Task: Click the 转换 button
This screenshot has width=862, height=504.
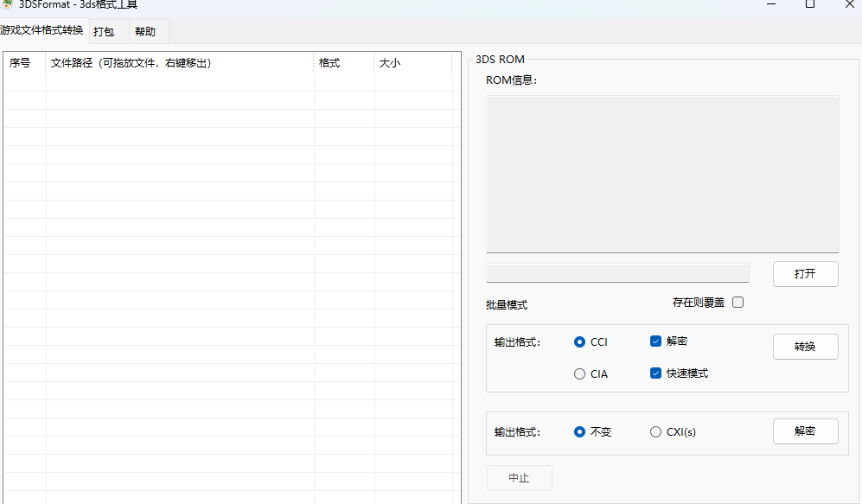Action: point(806,347)
